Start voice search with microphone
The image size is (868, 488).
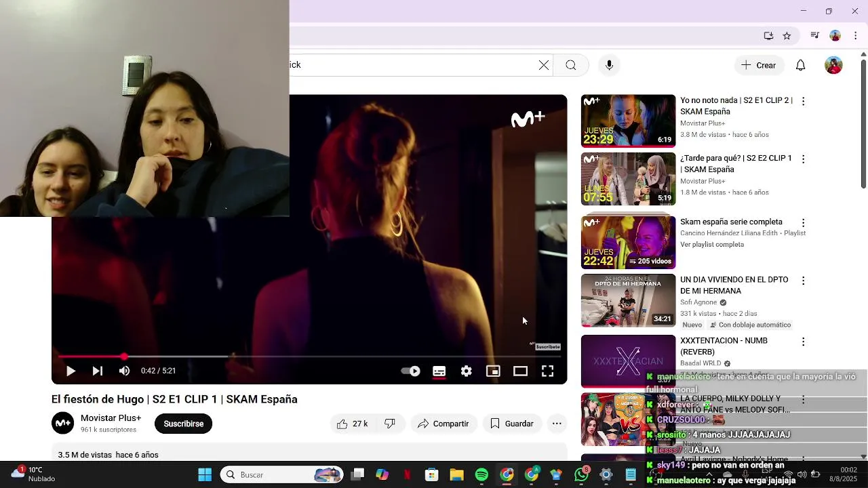(x=609, y=65)
